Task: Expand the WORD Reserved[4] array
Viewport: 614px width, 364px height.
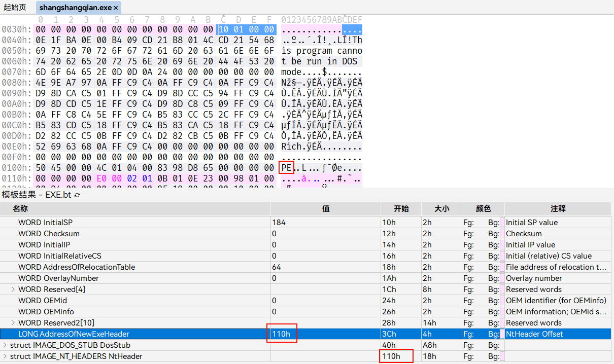Action: [x=13, y=289]
